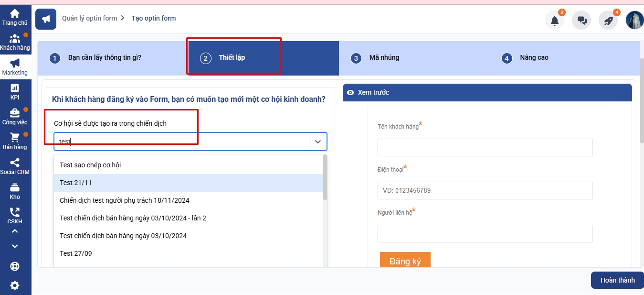Open settings gear in sidebar
644x295 pixels.
pos(15,285)
